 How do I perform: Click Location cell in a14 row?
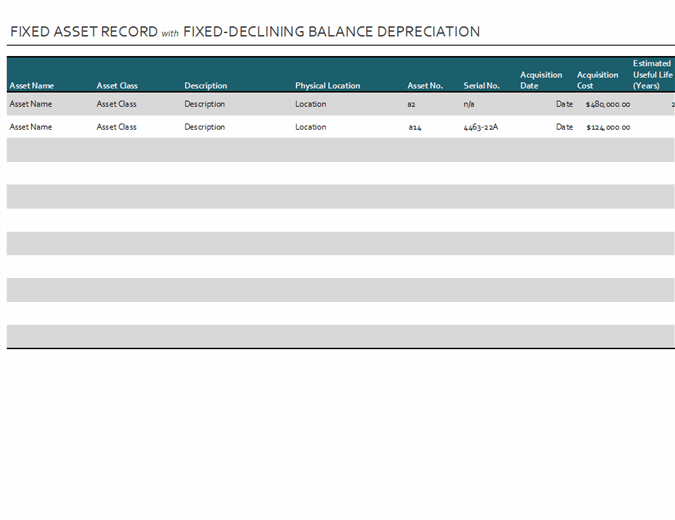[310, 127]
